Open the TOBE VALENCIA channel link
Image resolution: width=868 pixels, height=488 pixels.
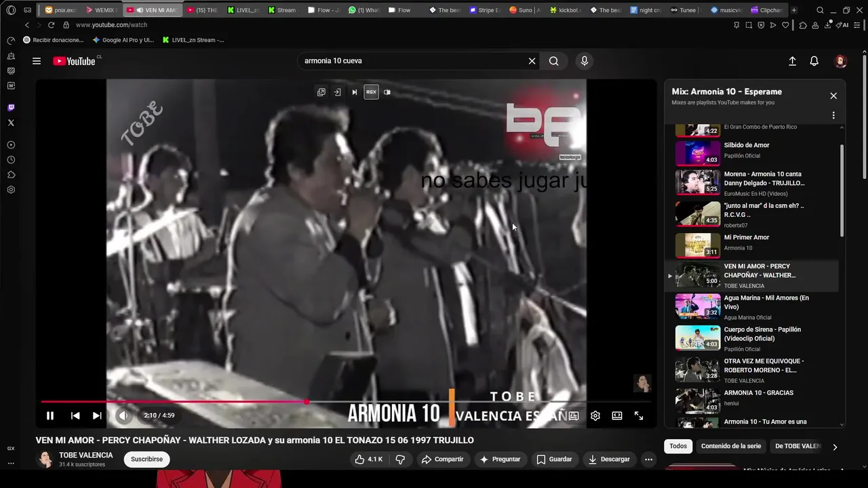point(86,455)
